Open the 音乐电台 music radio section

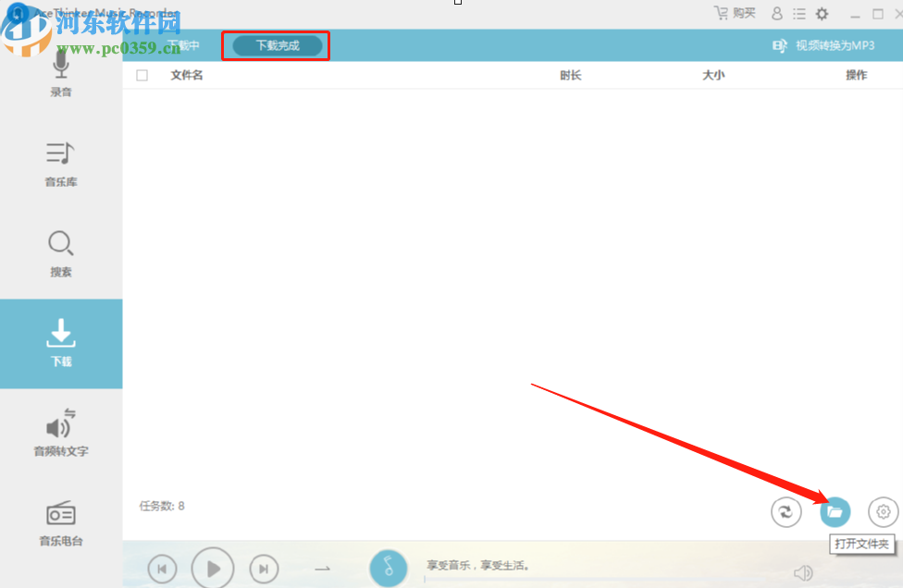(60, 523)
